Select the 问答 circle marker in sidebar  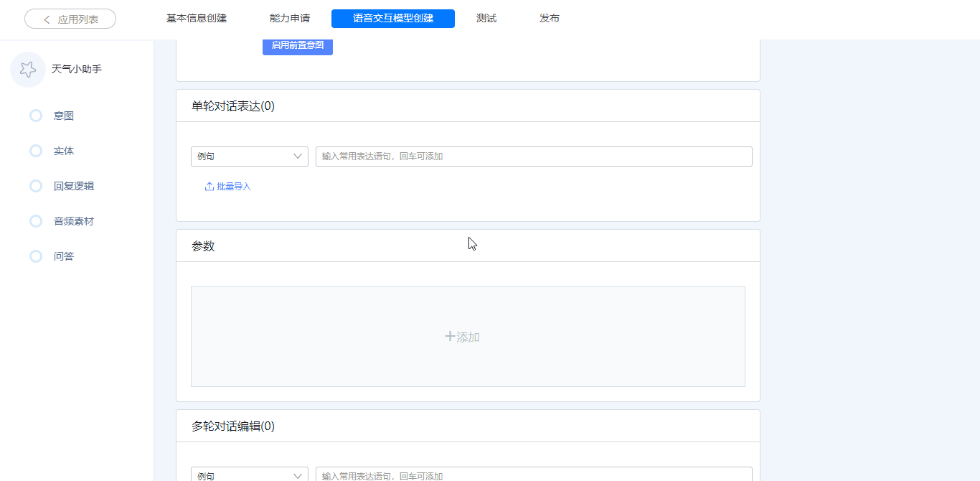[36, 256]
